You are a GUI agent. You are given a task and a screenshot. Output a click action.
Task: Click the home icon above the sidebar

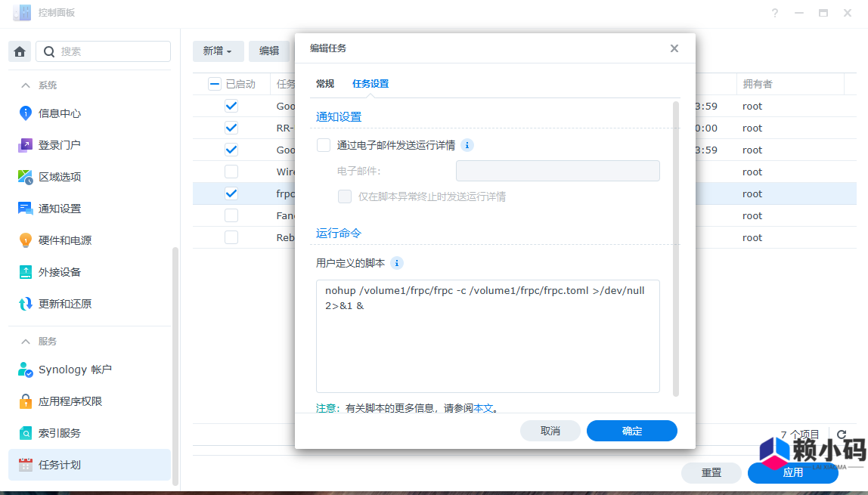tap(20, 51)
